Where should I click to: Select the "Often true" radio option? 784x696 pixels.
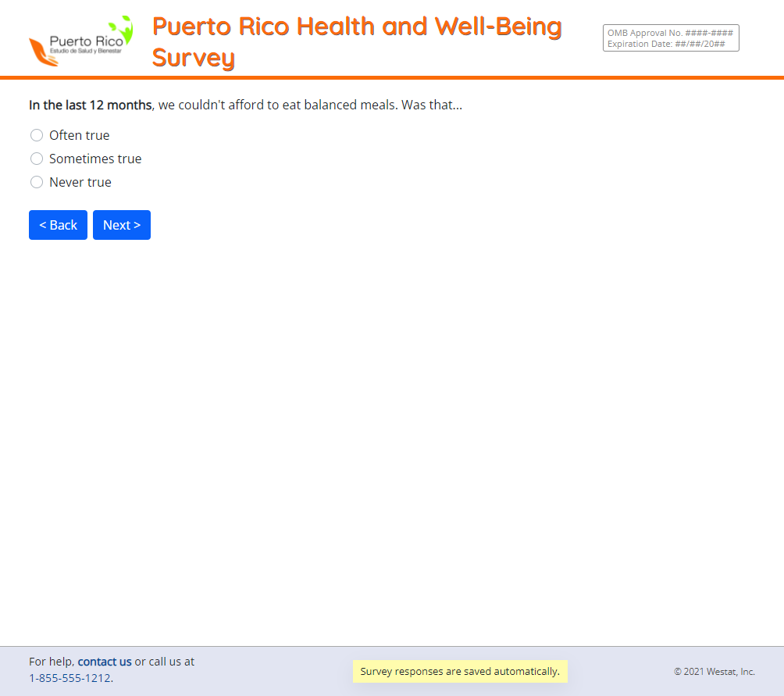[37, 135]
